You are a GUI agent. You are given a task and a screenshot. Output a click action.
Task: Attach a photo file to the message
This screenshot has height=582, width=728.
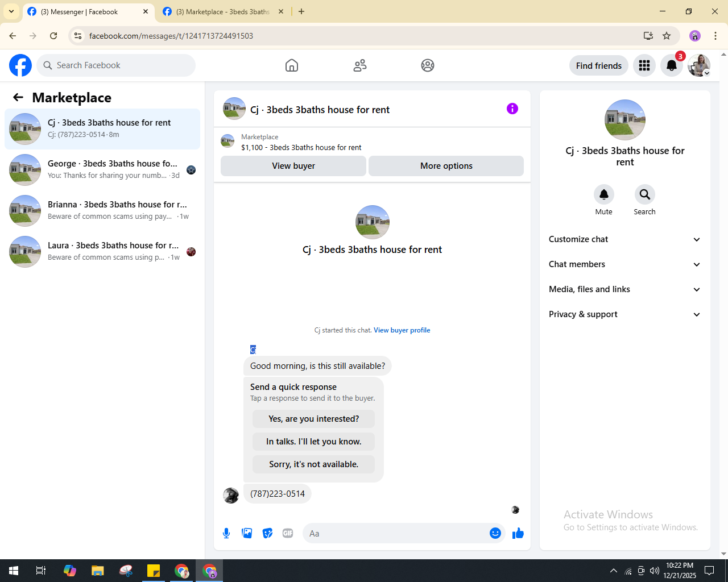pyautogui.click(x=247, y=533)
